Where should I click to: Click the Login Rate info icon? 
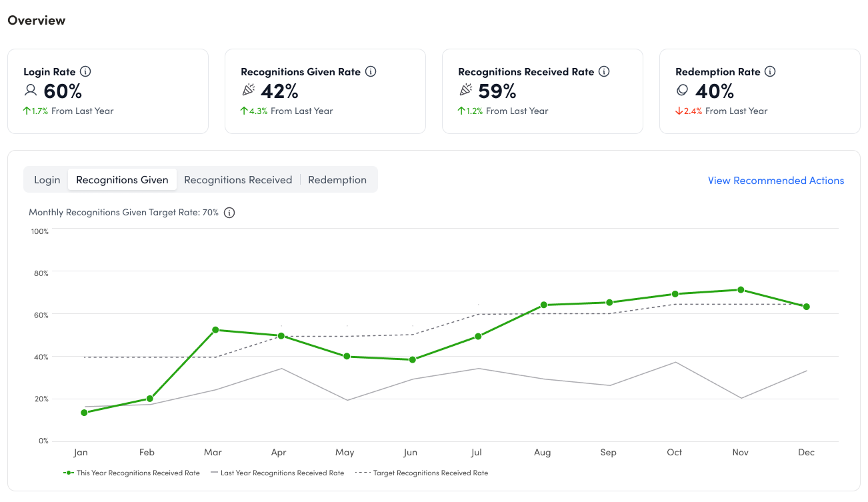coord(85,71)
